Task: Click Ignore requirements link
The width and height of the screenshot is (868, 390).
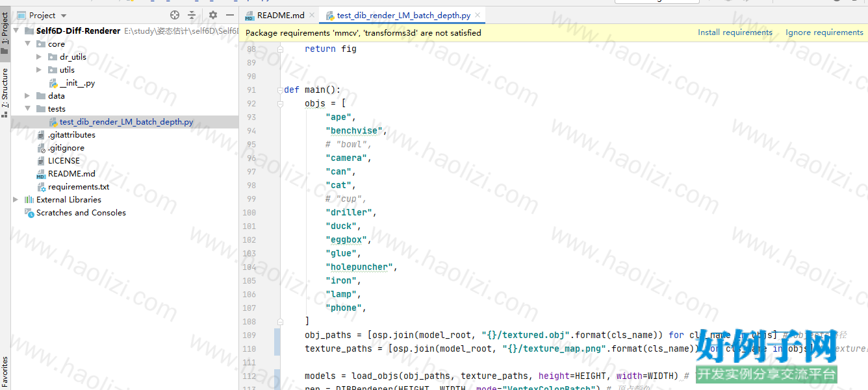Action: (824, 32)
